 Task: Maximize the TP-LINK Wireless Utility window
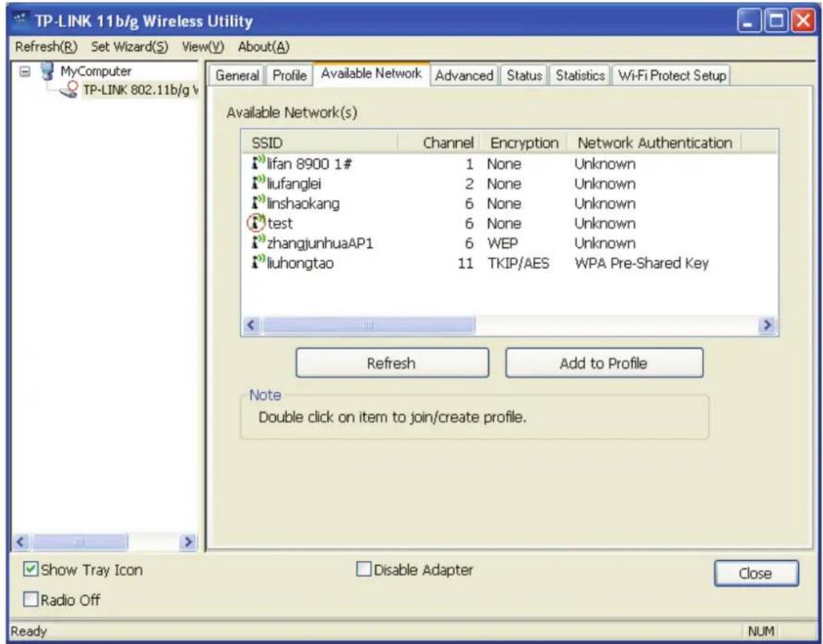click(x=776, y=21)
